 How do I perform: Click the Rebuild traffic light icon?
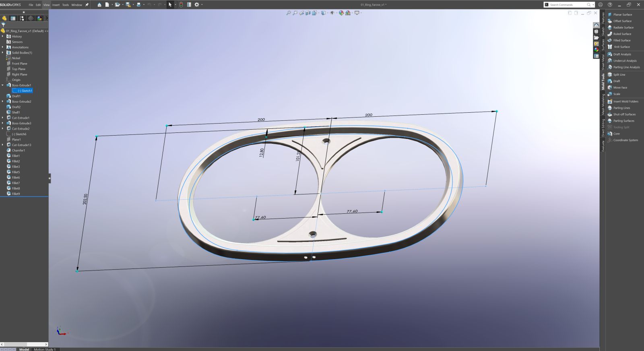(x=181, y=5)
